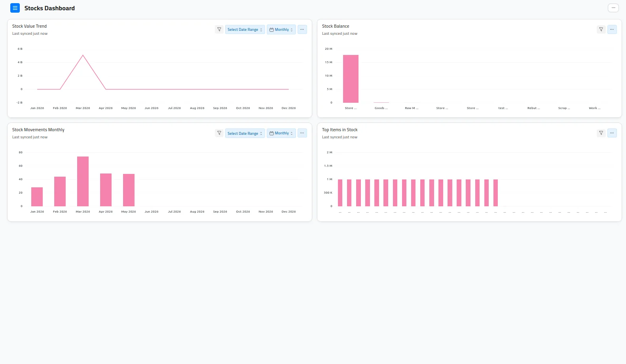The width and height of the screenshot is (626, 364).
Task: Click filter icon on Stock Value Trend
Action: click(x=219, y=30)
